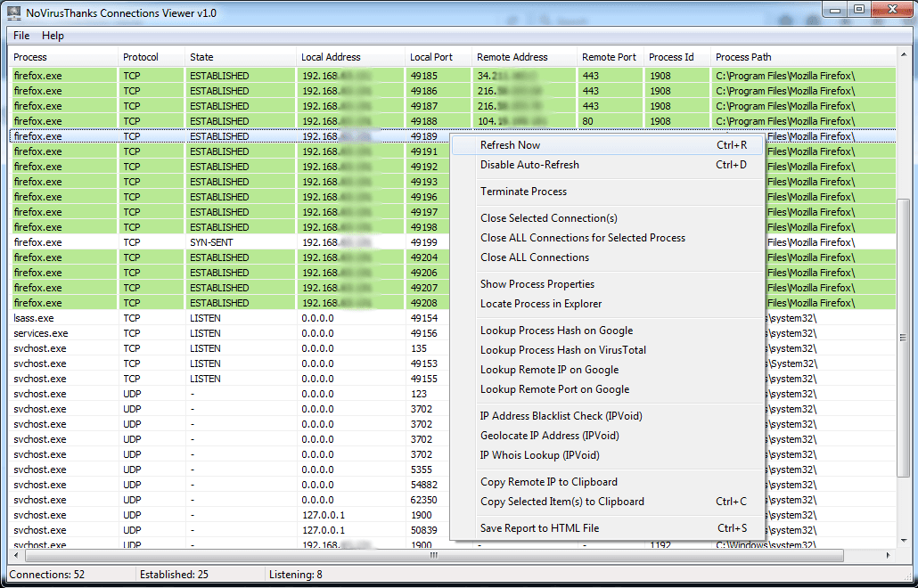Select Disable Auto-Refresh in the context menu

click(608, 165)
